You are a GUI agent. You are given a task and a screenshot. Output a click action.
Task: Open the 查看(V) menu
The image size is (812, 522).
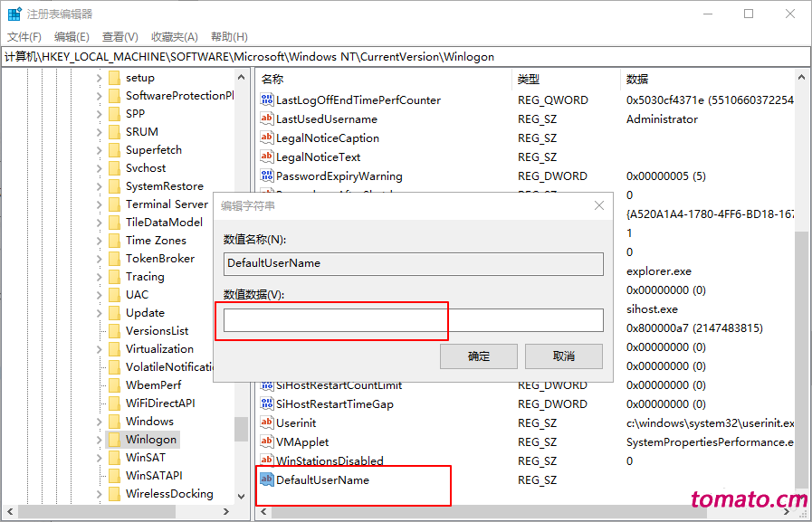click(x=120, y=37)
